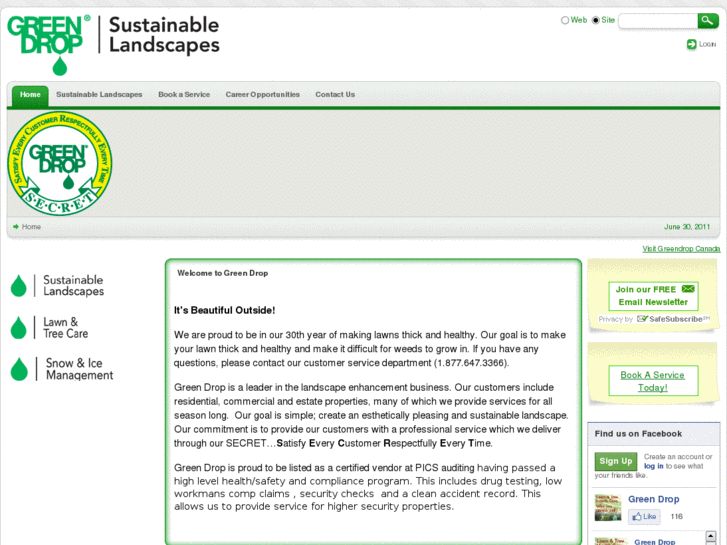Follow the Visit Greendrop Canada link
This screenshot has width=727, height=545.
(x=681, y=249)
